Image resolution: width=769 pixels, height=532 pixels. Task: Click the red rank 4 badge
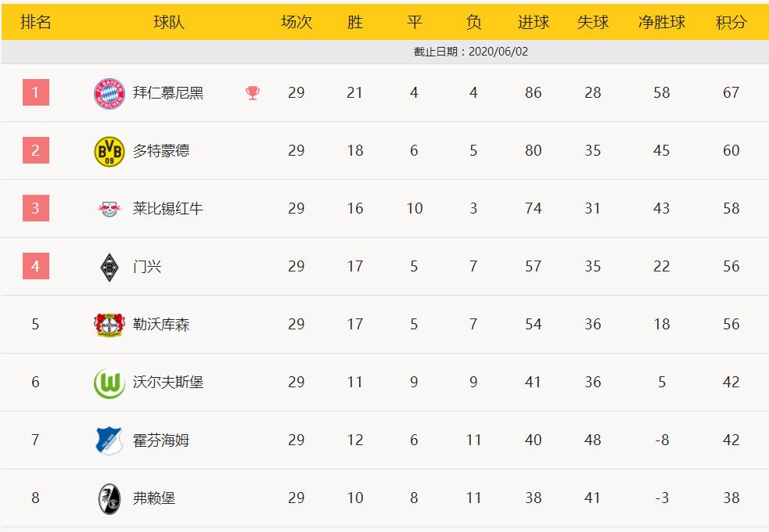tap(36, 266)
